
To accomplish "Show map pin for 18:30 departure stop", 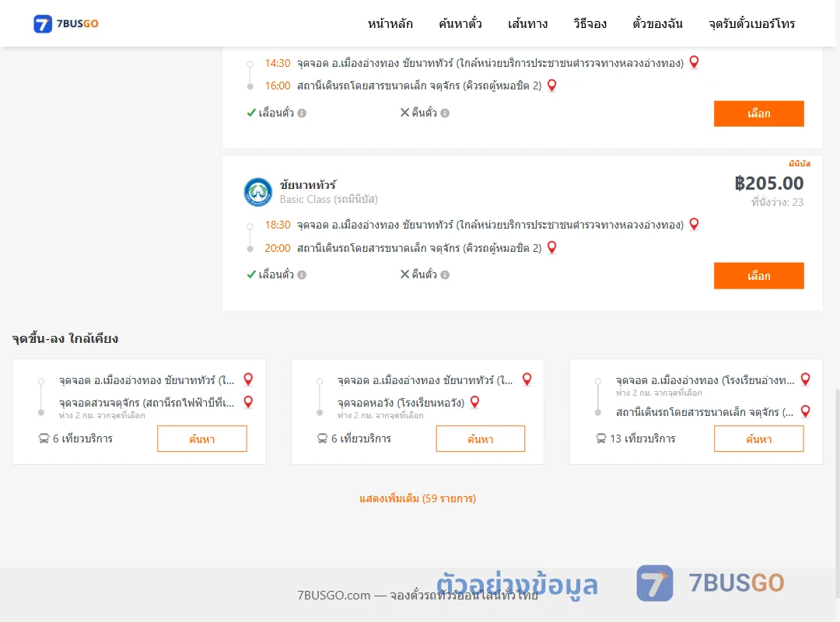I will (x=694, y=224).
